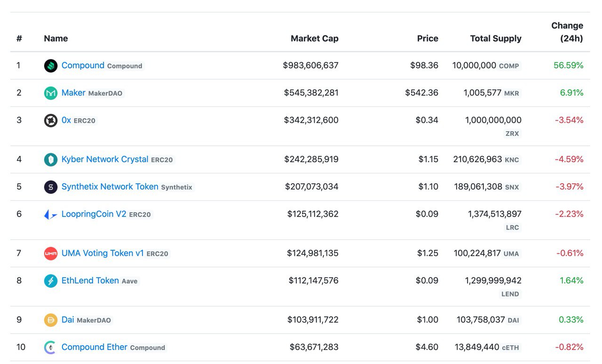602x364 pixels.
Task: Click the $103,911,722 market cap value
Action: tap(313, 319)
